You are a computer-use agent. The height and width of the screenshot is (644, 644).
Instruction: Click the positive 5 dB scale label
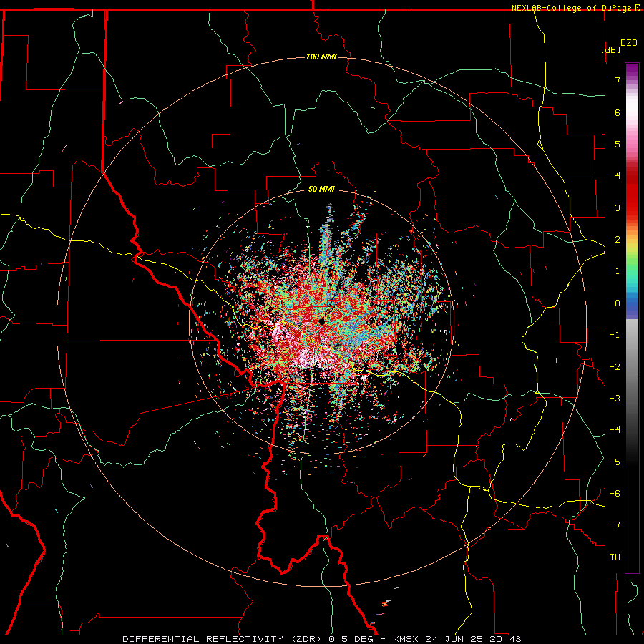coord(618,144)
